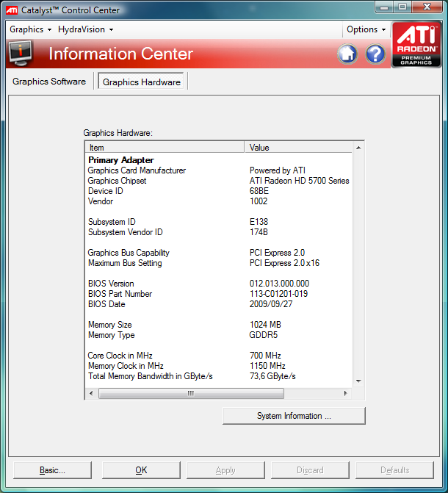Expand the Options dropdown menu

point(366,29)
